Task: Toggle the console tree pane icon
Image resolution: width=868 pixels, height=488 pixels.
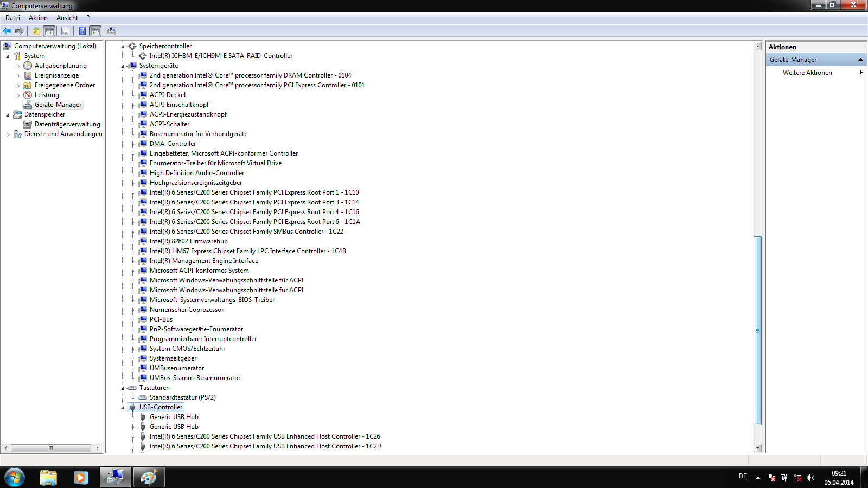Action: click(x=49, y=31)
